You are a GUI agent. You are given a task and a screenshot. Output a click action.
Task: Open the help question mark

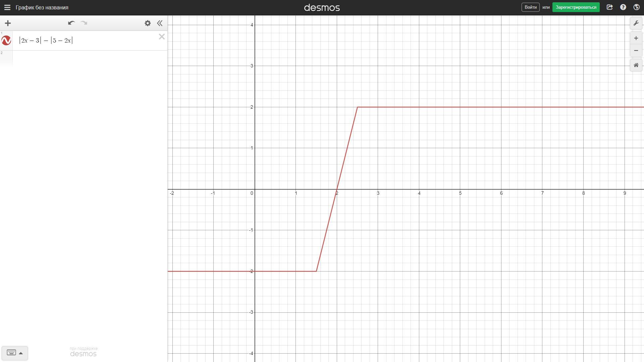point(623,7)
